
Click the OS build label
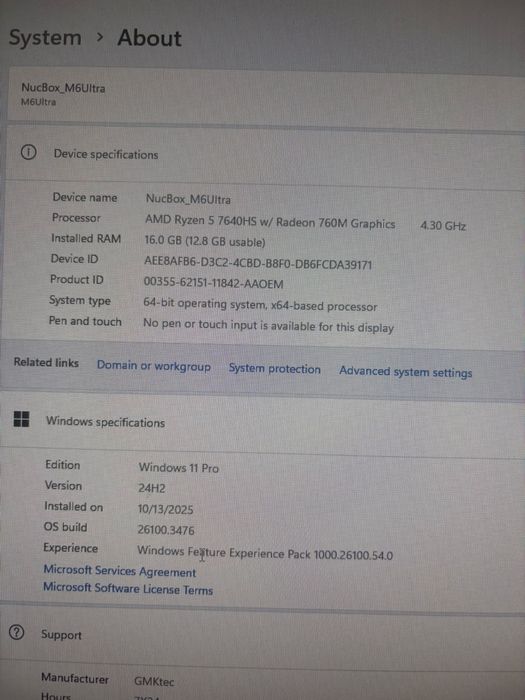point(65,527)
